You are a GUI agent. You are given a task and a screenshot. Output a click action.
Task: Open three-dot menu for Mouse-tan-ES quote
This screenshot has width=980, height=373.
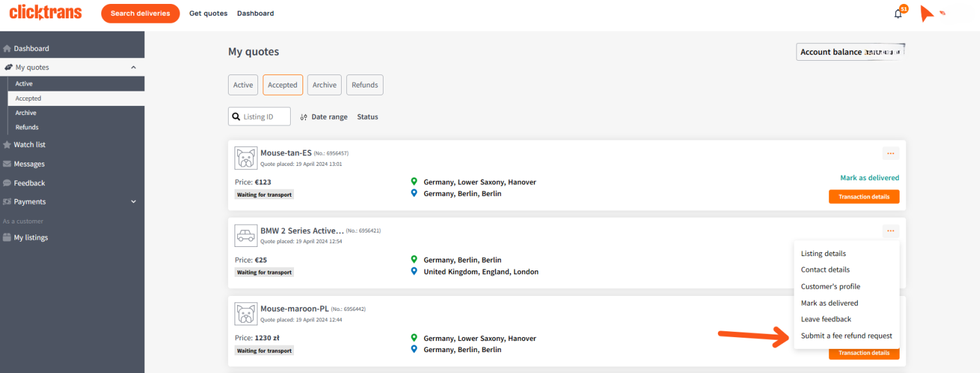(890, 154)
